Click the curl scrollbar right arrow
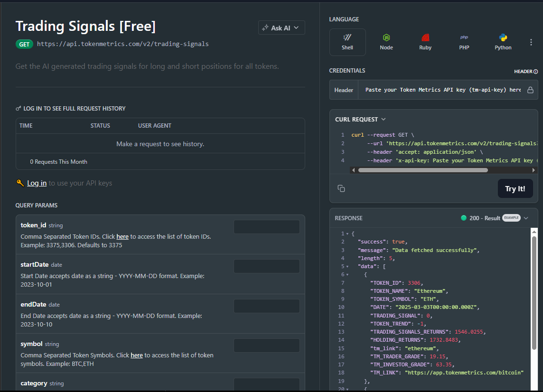This screenshot has height=392, width=543. coord(534,170)
